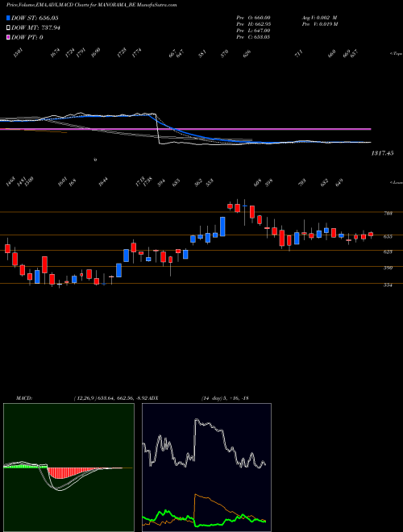
Task: Click the chart title mentioning MANORAMA_BE
Action: [92, 5]
